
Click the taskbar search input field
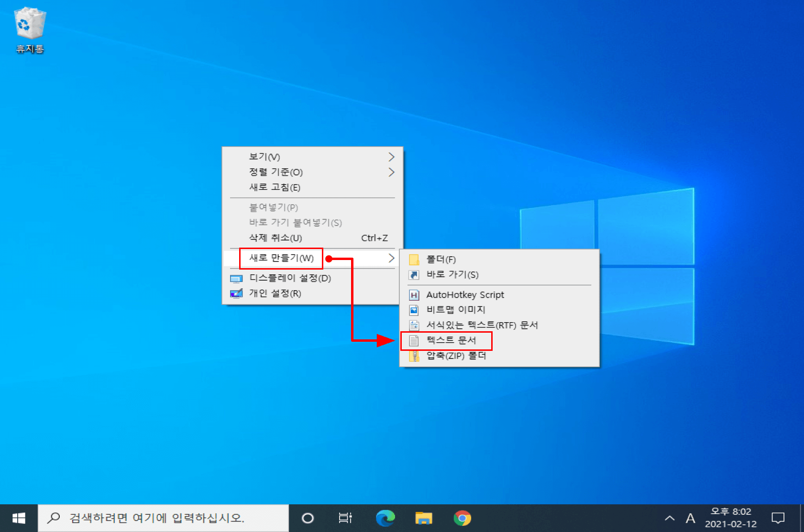coord(163,518)
